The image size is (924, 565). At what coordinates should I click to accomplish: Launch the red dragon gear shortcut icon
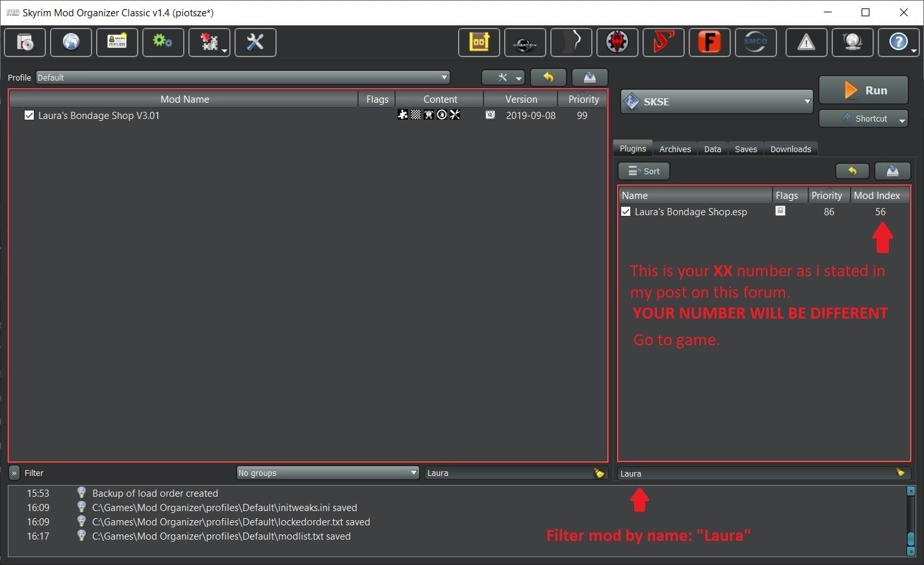[x=617, y=42]
